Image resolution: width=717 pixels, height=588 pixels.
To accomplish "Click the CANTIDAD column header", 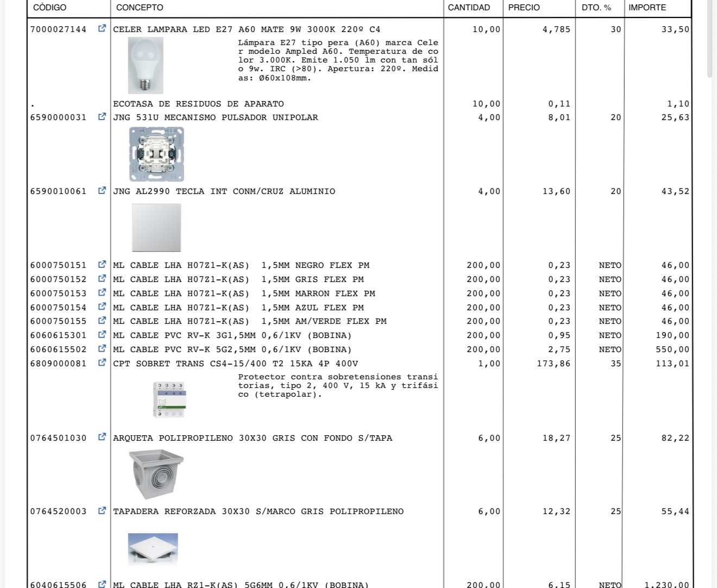I will coord(469,8).
